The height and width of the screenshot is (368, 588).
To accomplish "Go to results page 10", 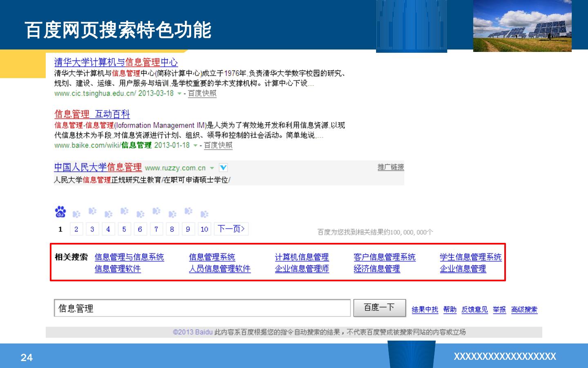I will point(205,229).
